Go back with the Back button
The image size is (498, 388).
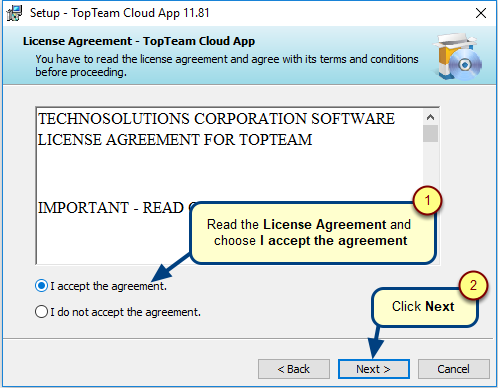click(x=294, y=369)
